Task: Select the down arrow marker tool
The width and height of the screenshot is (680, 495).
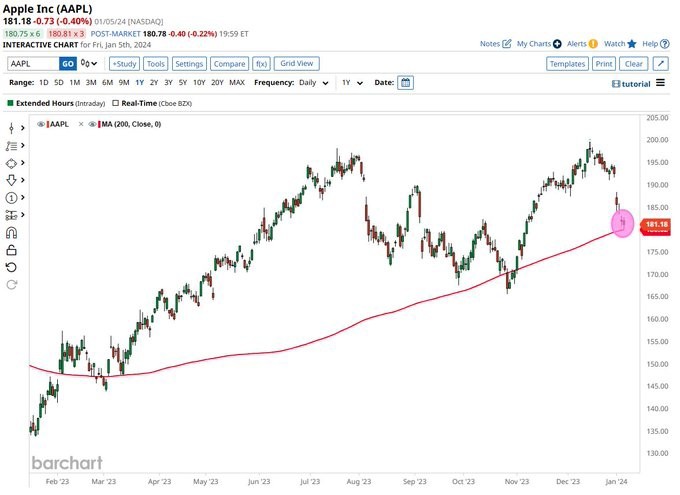Action: coord(12,180)
